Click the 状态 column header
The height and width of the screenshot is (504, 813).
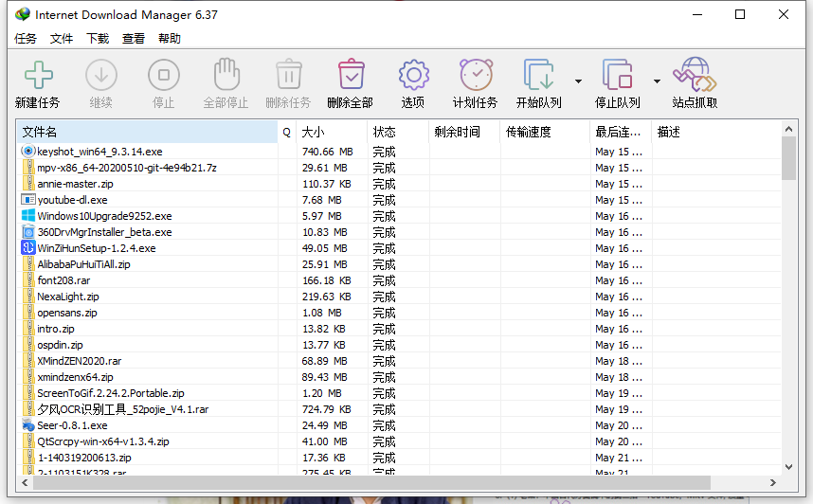(x=397, y=132)
